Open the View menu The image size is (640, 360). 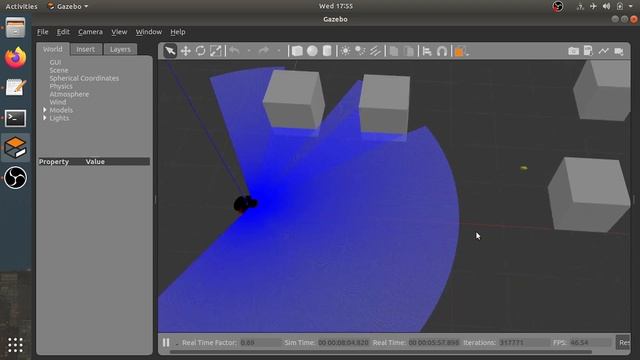(119, 32)
